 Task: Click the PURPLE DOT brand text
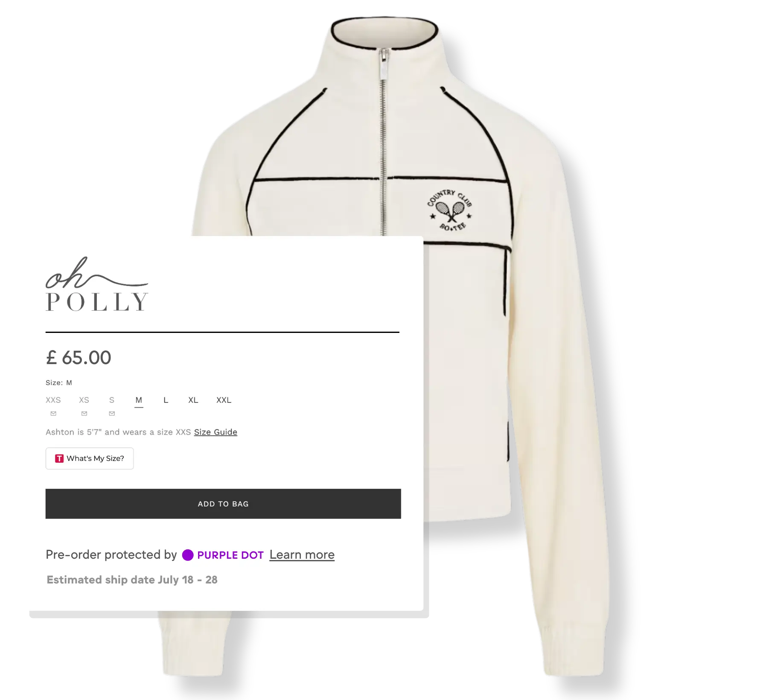(230, 555)
